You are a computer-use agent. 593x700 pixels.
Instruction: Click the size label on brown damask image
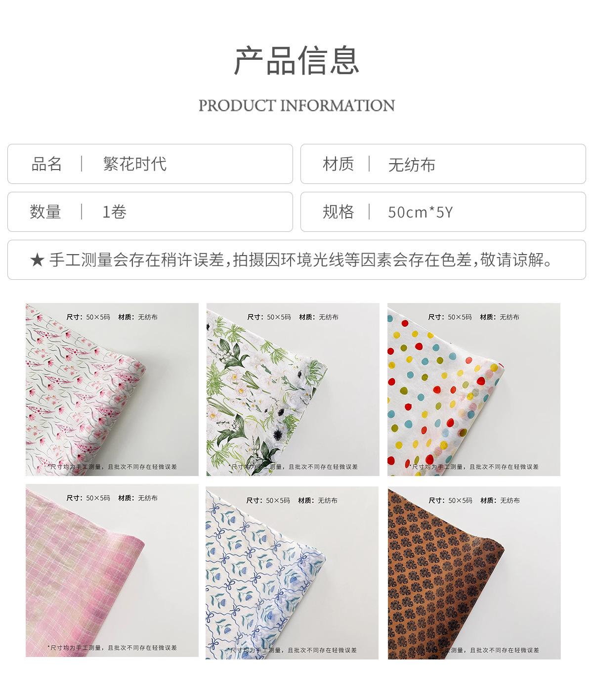(451, 500)
